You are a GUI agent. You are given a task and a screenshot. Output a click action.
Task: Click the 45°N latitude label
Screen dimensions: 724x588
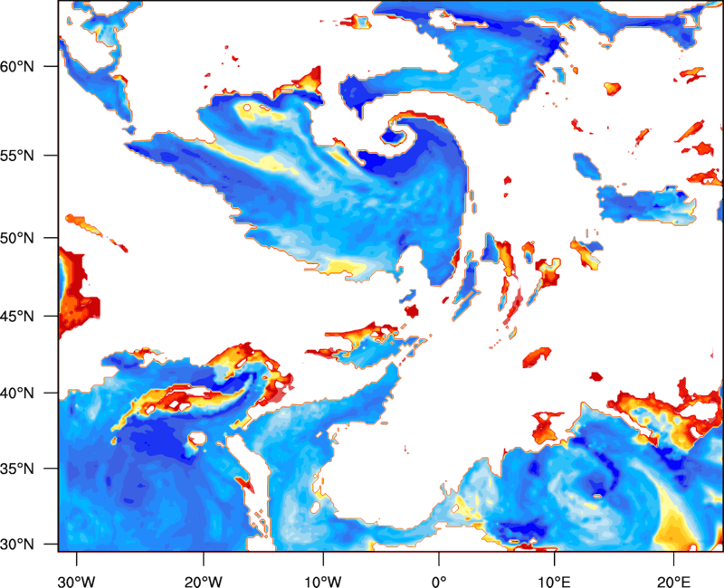(17, 317)
